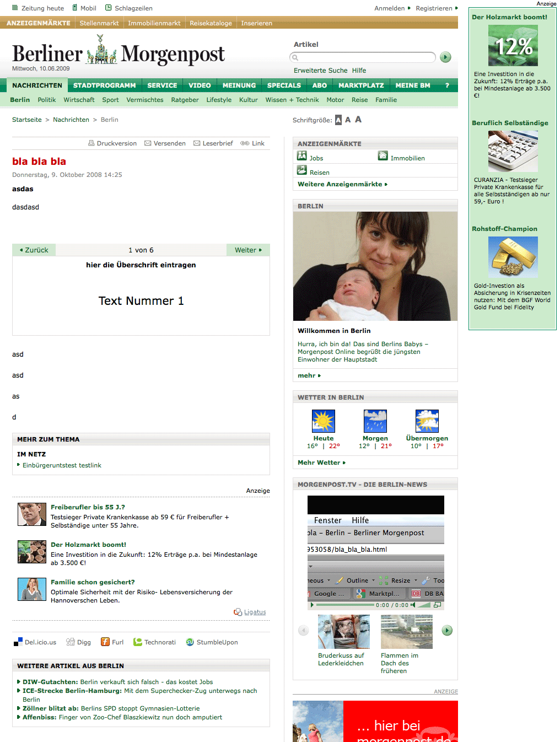This screenshot has width=560, height=742.
Task: Select the largest Schriftgröße A
Action: pyautogui.click(x=358, y=119)
